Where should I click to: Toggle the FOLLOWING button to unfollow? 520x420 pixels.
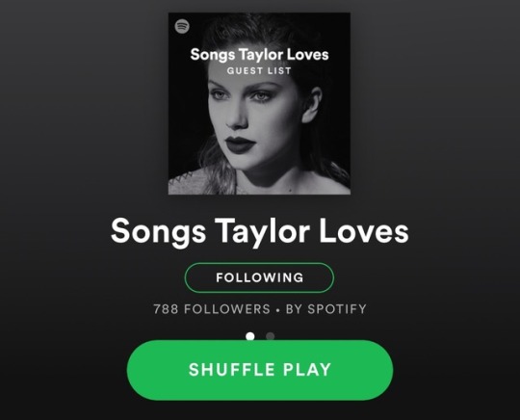click(259, 277)
